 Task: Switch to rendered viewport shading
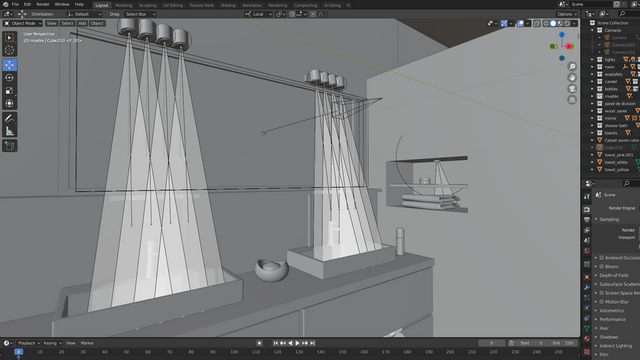click(567, 24)
